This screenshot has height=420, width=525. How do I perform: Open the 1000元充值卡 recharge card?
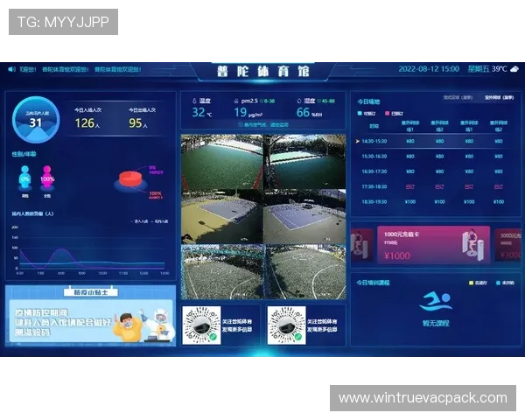(x=420, y=245)
